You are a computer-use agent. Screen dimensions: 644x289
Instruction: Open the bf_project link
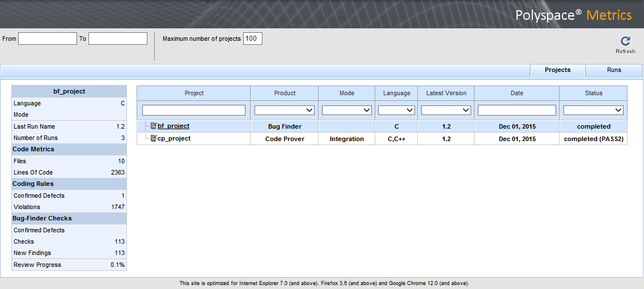[x=173, y=126]
